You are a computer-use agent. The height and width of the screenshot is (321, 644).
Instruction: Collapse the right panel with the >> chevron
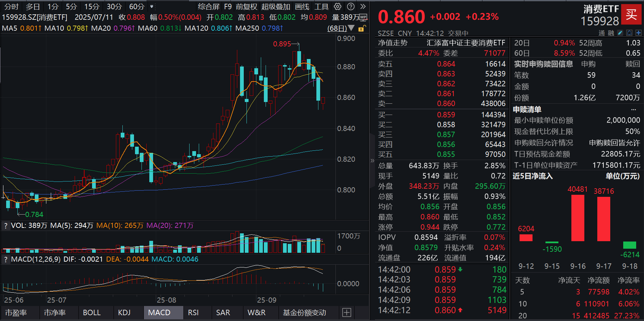click(x=372, y=160)
